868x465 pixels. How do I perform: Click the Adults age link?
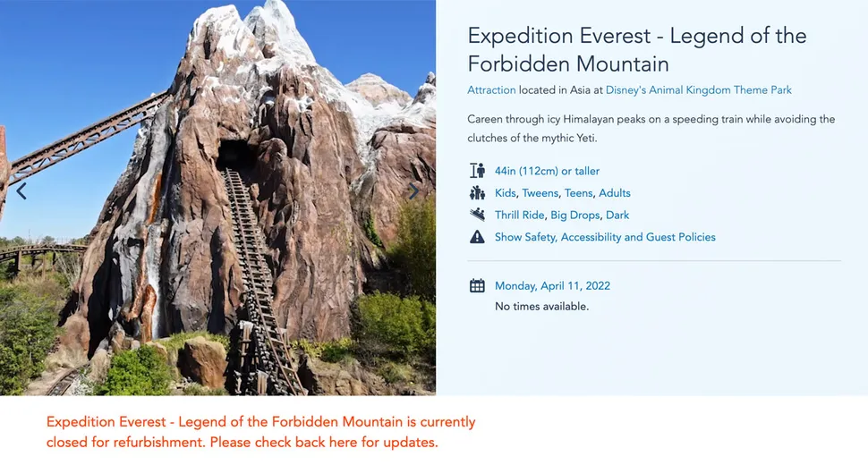coord(615,193)
